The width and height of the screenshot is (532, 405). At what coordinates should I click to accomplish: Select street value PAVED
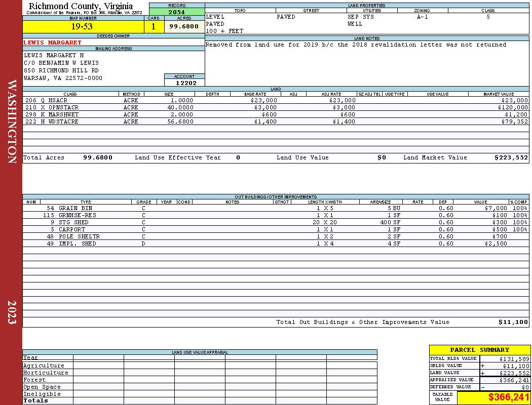click(x=286, y=17)
